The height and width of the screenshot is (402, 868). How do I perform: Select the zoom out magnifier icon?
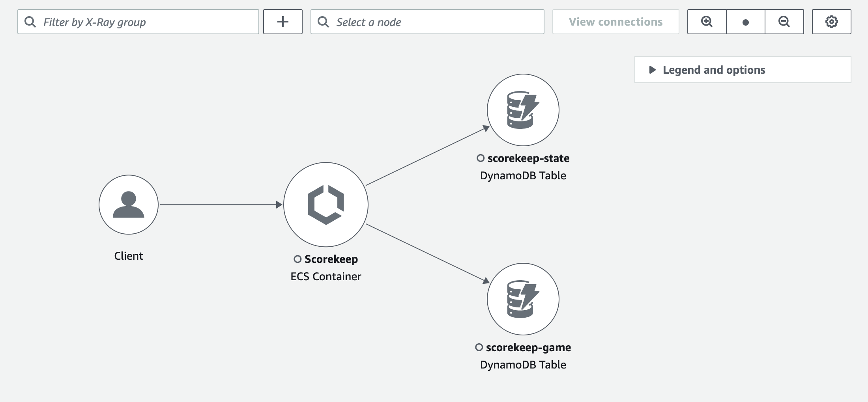click(784, 22)
